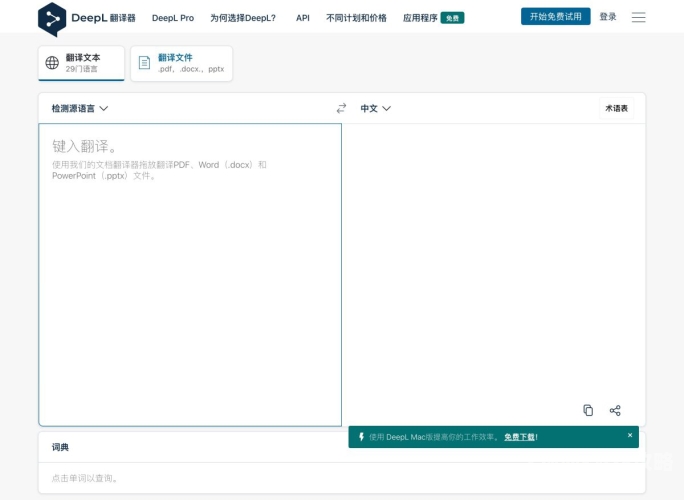Close the DeepL Mac promotion banner

630,435
